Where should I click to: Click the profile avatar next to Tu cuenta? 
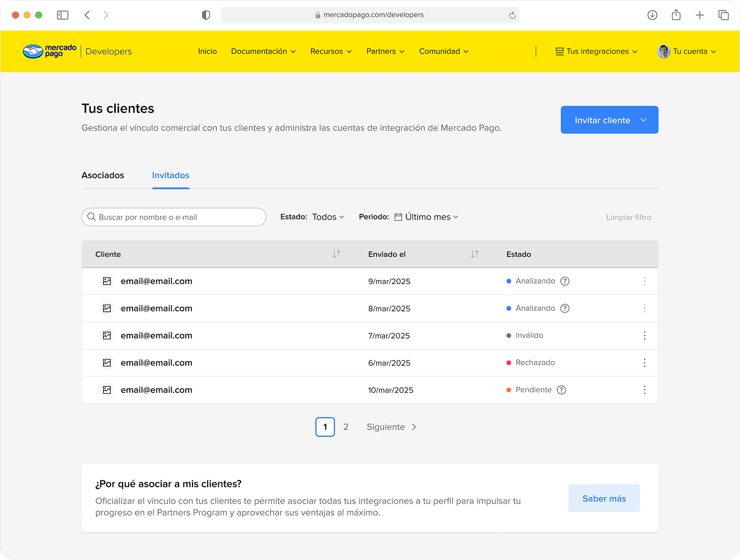click(x=664, y=52)
